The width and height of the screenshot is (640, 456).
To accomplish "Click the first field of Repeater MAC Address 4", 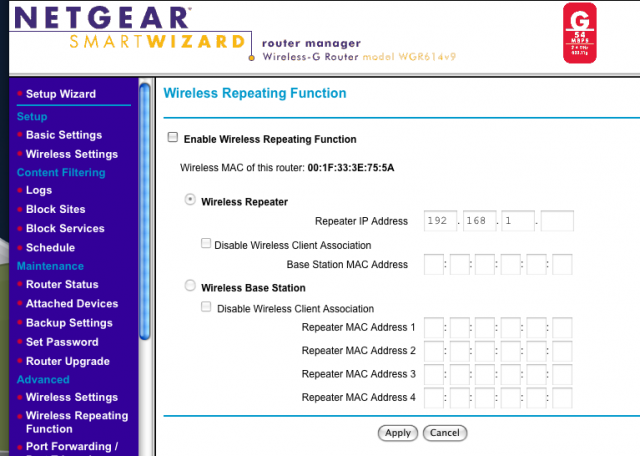I will (434, 398).
